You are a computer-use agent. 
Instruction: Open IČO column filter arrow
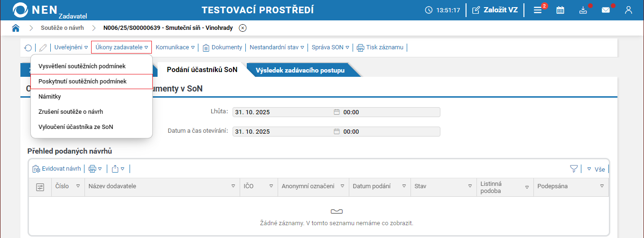(271, 186)
